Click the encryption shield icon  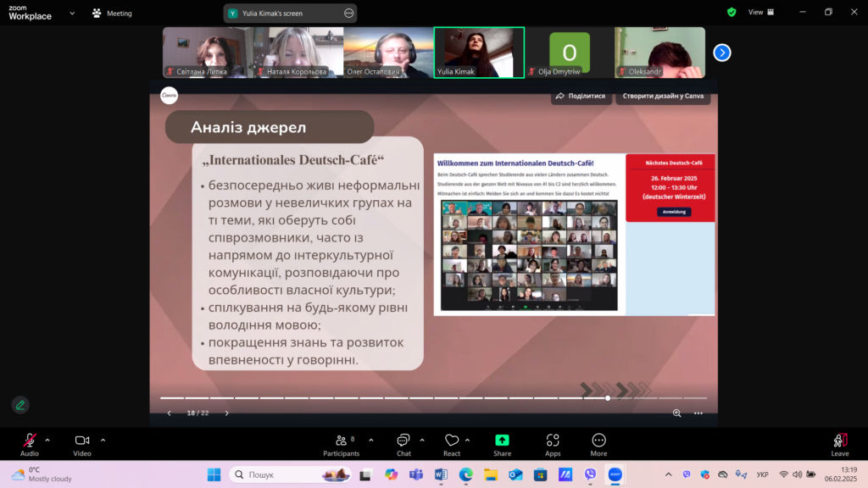pyautogui.click(x=732, y=12)
